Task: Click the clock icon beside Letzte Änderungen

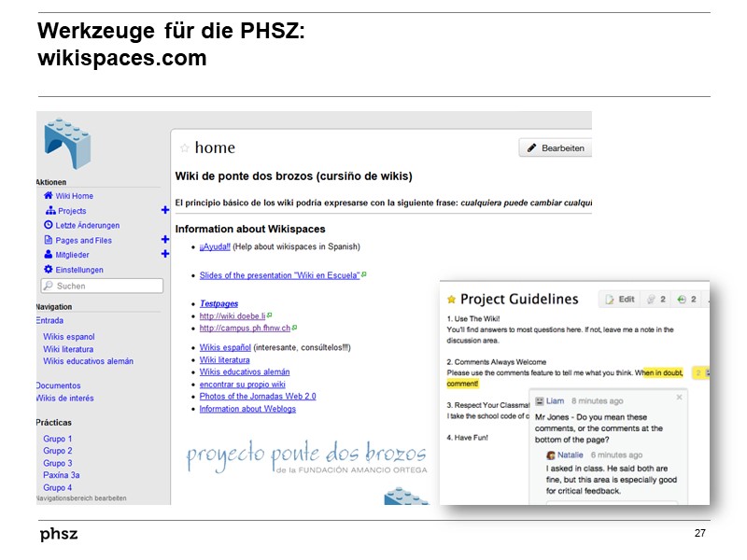Action: 48,224
